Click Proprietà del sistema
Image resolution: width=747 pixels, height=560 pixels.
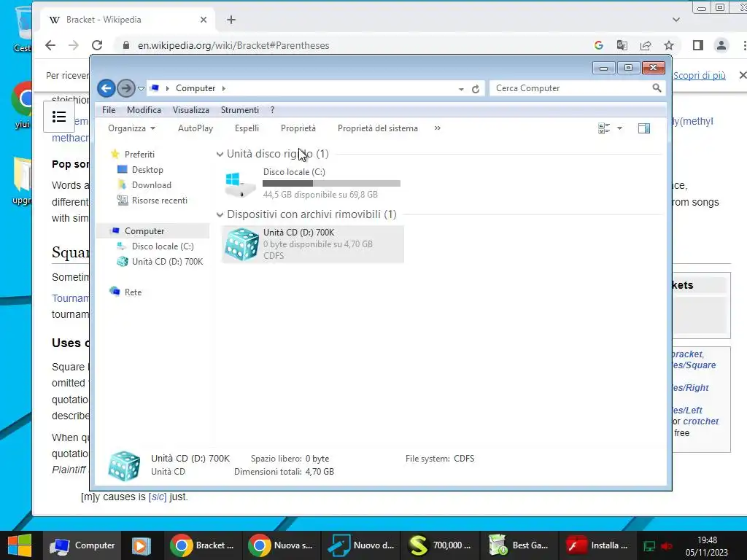tap(378, 128)
